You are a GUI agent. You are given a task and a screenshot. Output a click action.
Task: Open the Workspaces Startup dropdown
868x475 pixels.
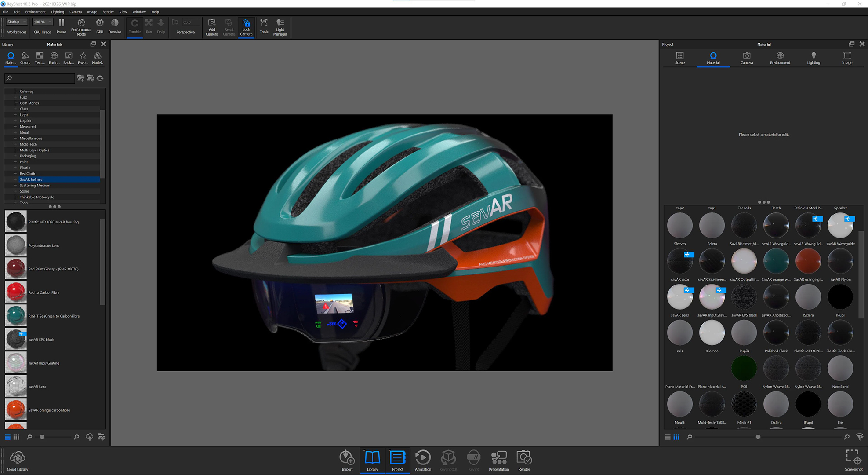tap(17, 22)
